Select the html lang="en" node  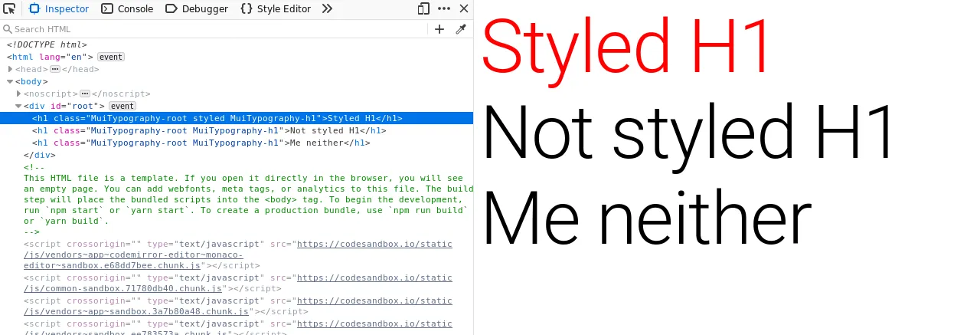50,57
